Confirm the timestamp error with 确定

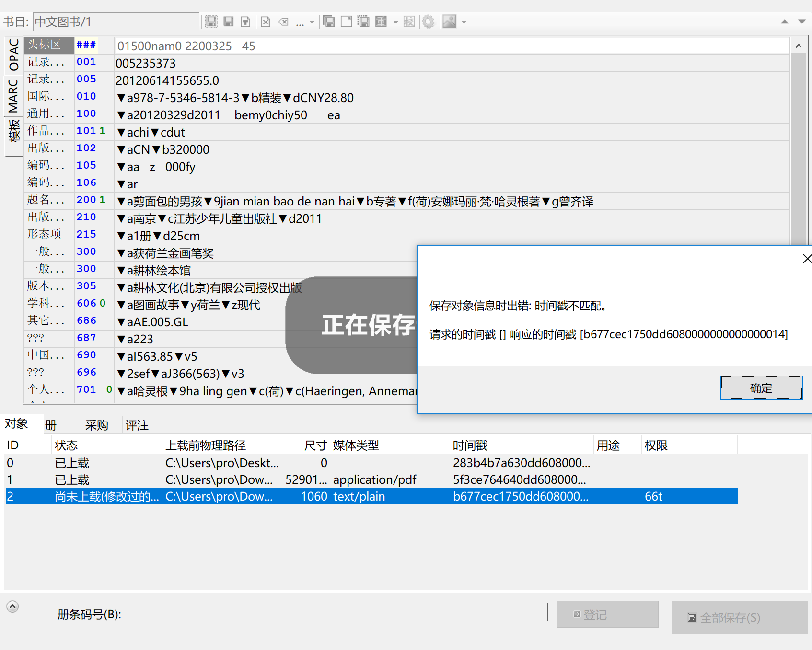(761, 388)
